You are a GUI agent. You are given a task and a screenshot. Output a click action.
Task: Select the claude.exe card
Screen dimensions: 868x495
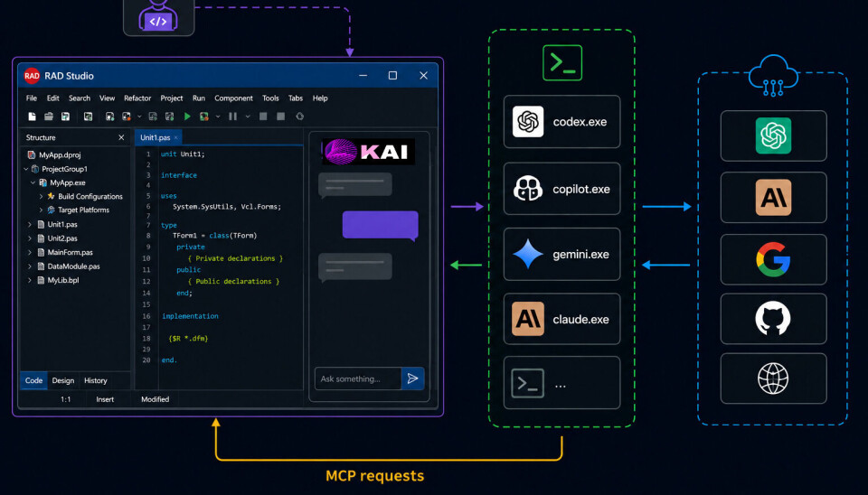point(561,319)
